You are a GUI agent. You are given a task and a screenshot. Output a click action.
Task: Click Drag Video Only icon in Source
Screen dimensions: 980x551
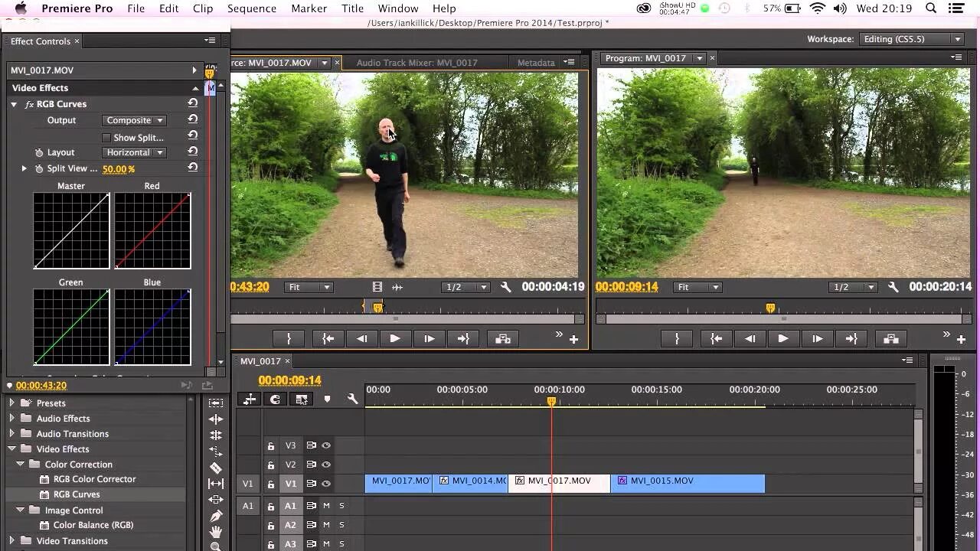tap(377, 287)
